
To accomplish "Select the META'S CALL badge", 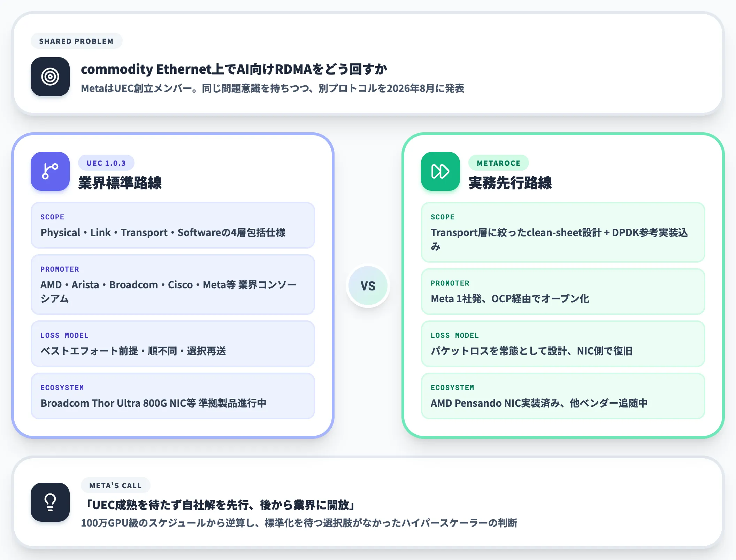I will tap(115, 485).
